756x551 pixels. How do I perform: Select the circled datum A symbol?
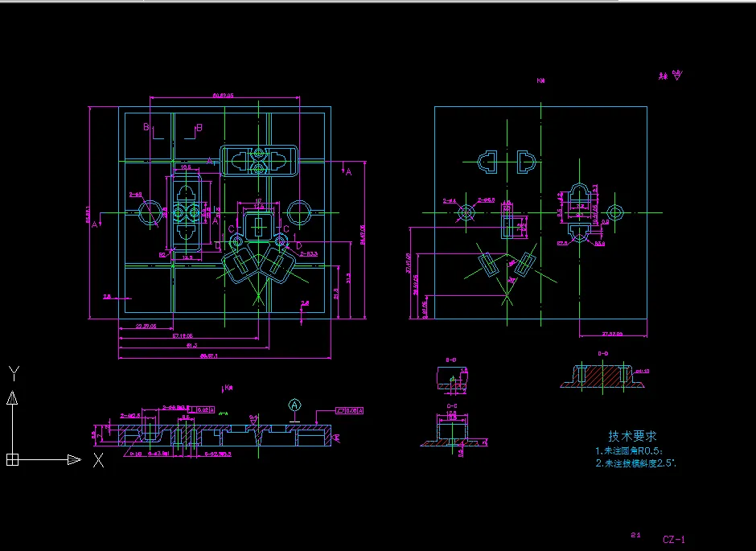coord(294,405)
